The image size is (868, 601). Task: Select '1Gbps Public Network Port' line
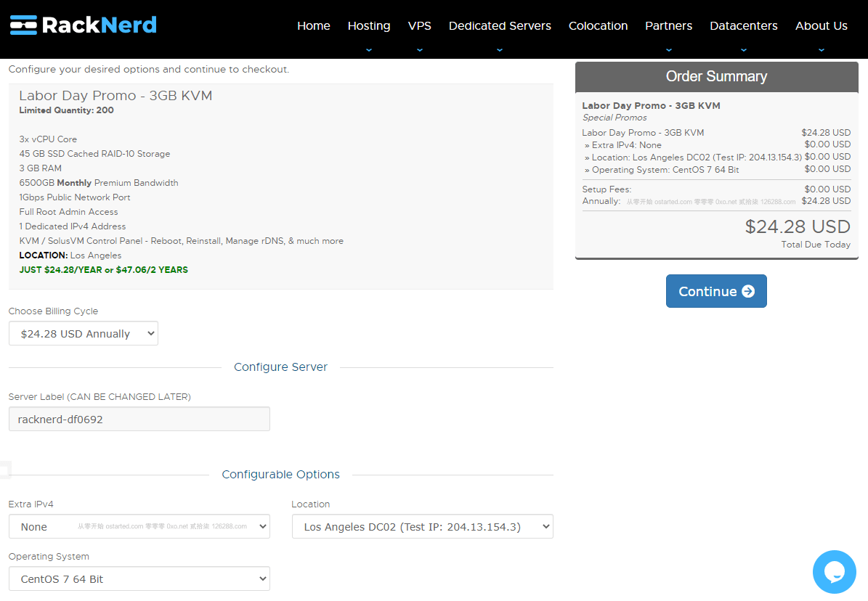[75, 197]
